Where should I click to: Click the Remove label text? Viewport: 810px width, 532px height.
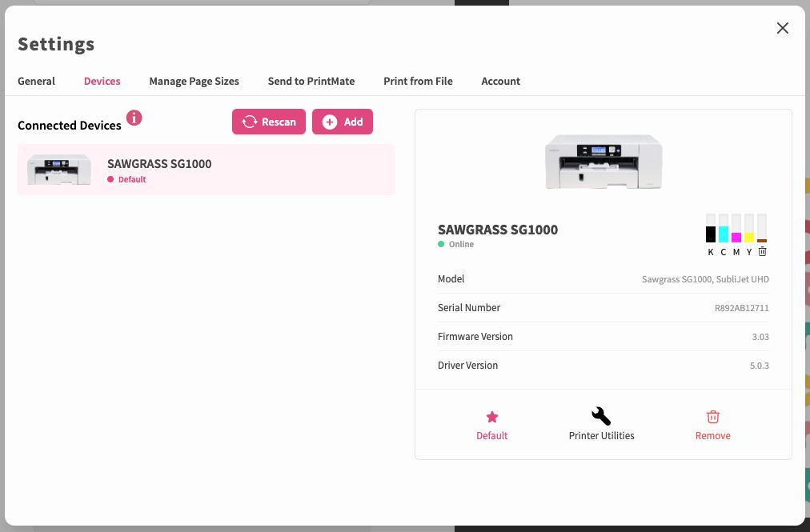coord(713,435)
